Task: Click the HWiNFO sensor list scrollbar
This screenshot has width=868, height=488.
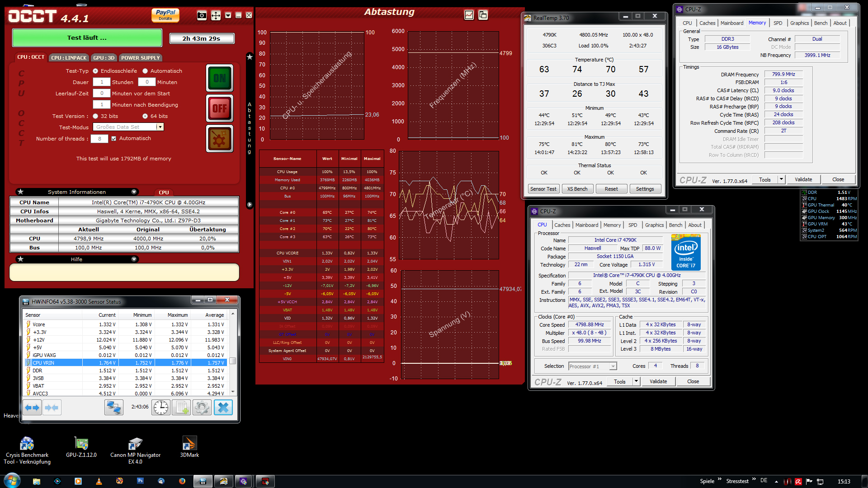Action: pos(233,361)
